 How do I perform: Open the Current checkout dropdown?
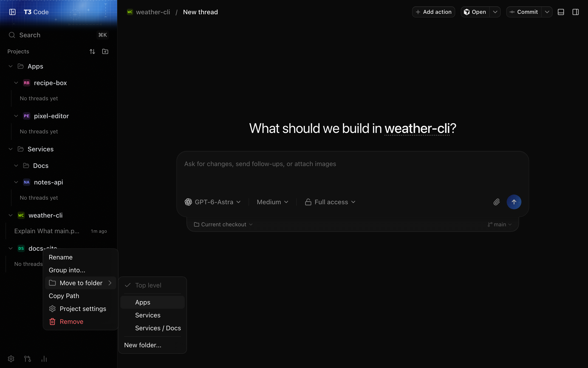(223, 224)
